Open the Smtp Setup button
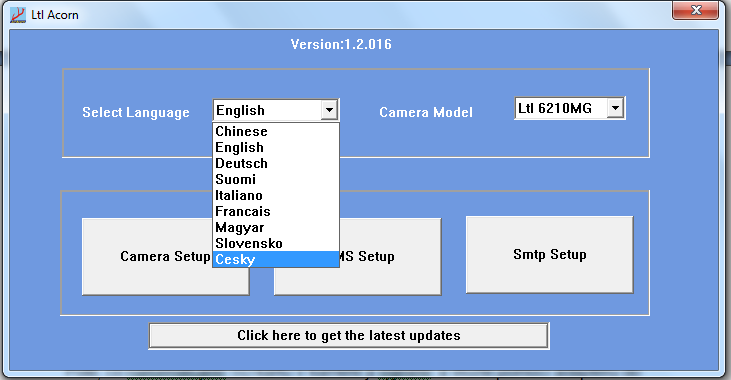The width and height of the screenshot is (731, 380). coord(550,255)
